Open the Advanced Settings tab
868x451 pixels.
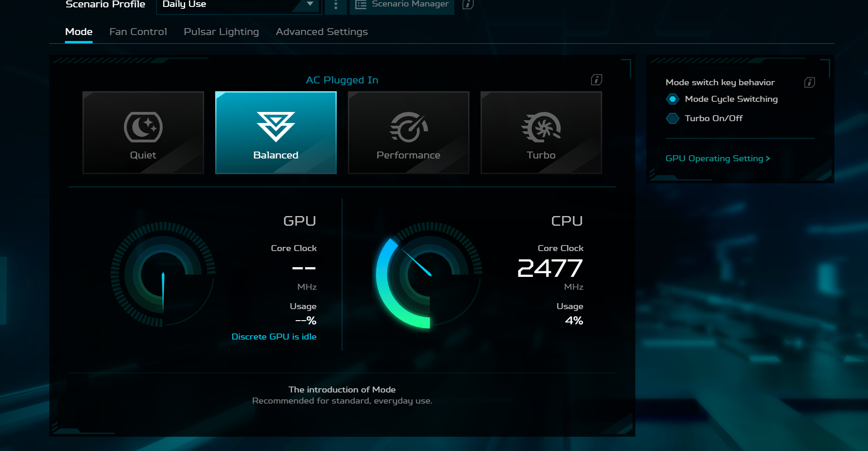click(x=322, y=32)
